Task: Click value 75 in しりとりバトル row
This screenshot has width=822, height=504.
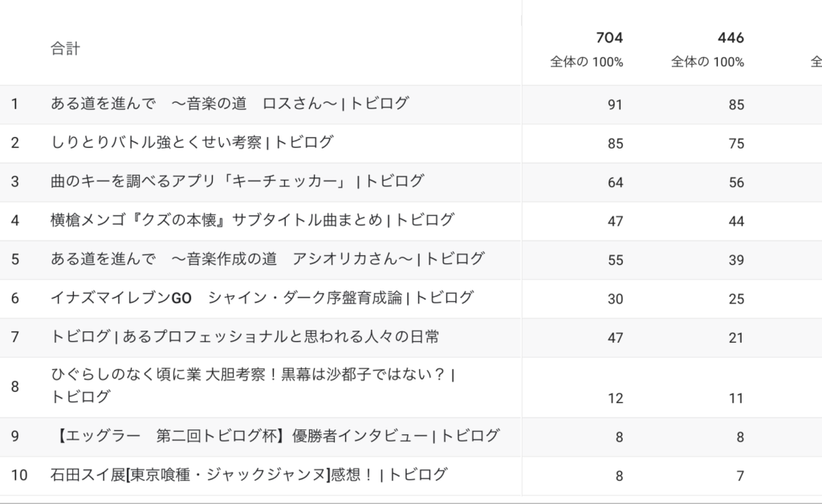Action: (x=736, y=144)
